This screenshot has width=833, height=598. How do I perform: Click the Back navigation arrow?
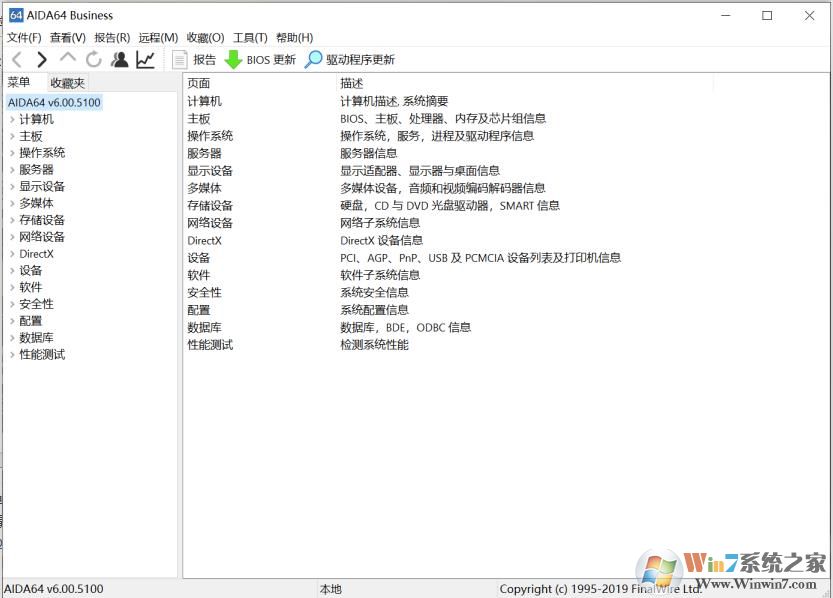point(18,59)
